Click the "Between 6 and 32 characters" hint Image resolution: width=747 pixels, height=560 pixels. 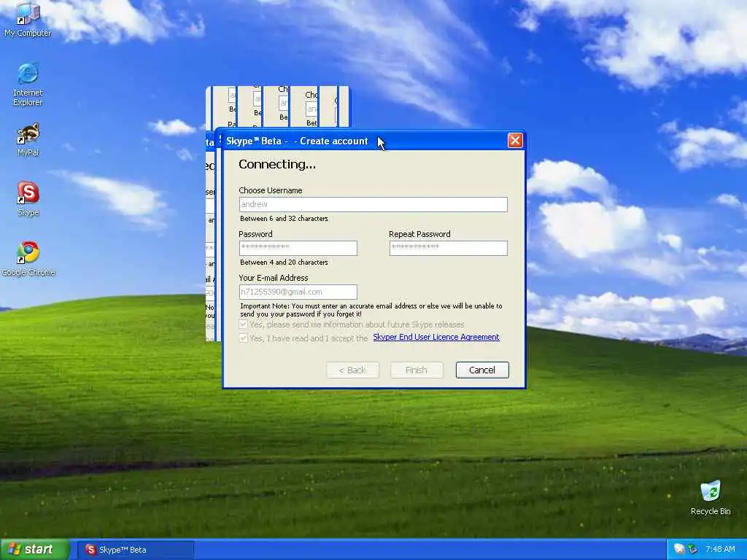click(284, 219)
